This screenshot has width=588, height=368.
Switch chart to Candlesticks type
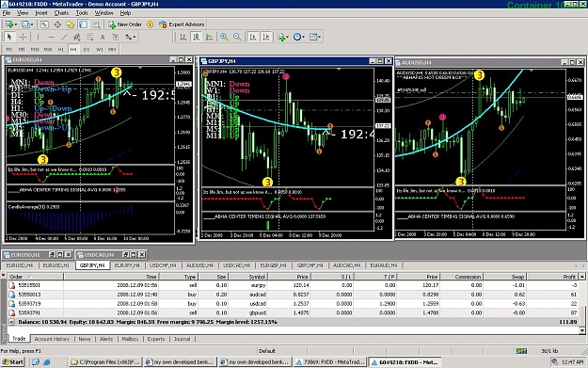(196, 37)
